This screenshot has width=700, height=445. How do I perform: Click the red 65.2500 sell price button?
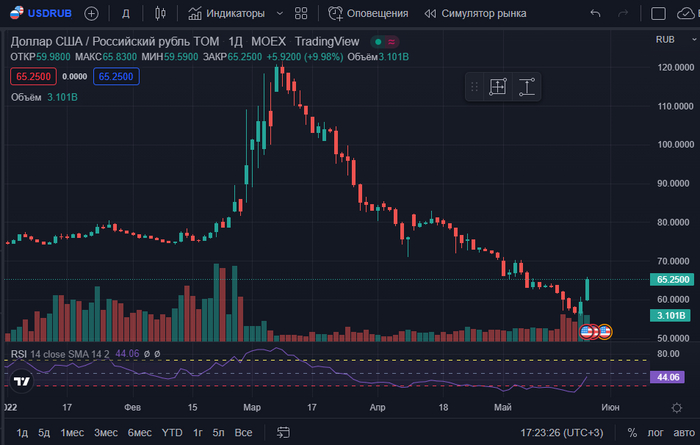33,76
